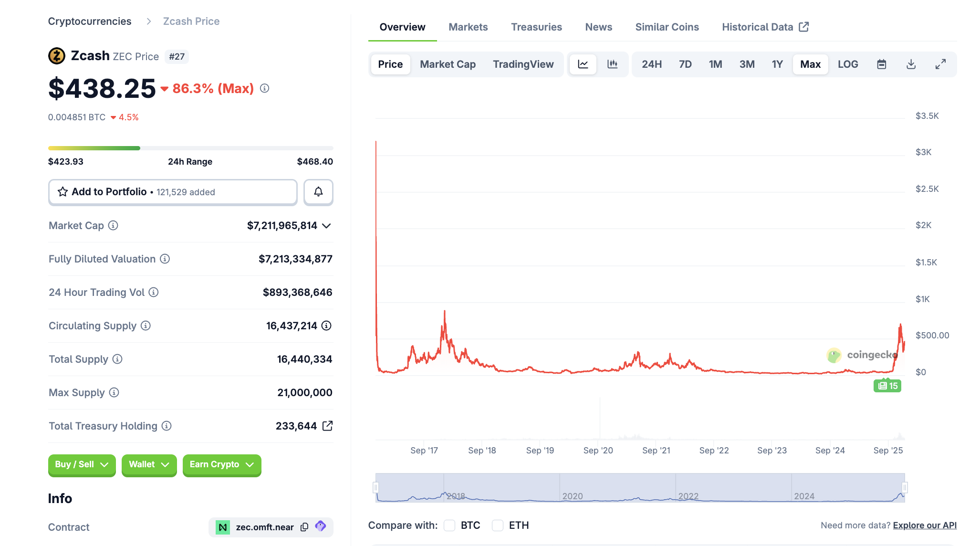Click the price alert bell icon

[318, 192]
